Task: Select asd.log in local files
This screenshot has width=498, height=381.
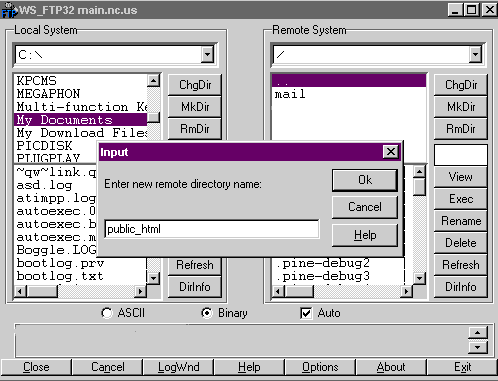Action: coord(56,185)
